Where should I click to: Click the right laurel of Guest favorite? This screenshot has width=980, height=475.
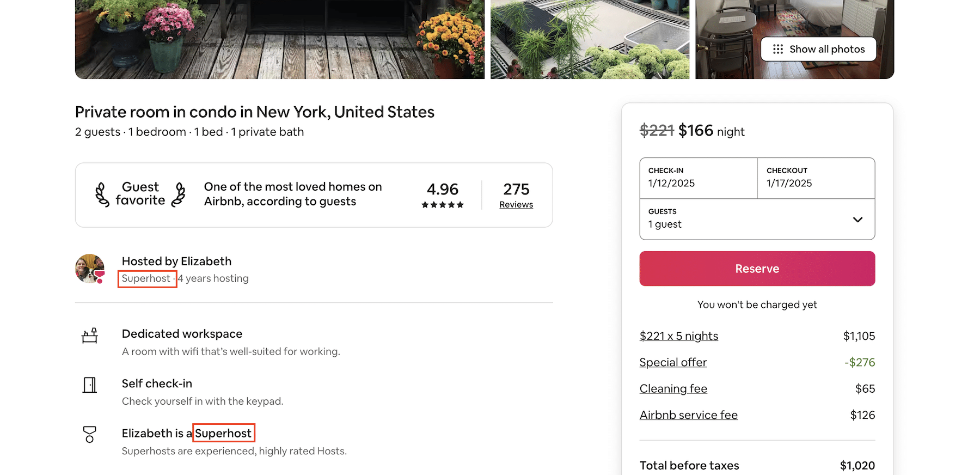(179, 194)
